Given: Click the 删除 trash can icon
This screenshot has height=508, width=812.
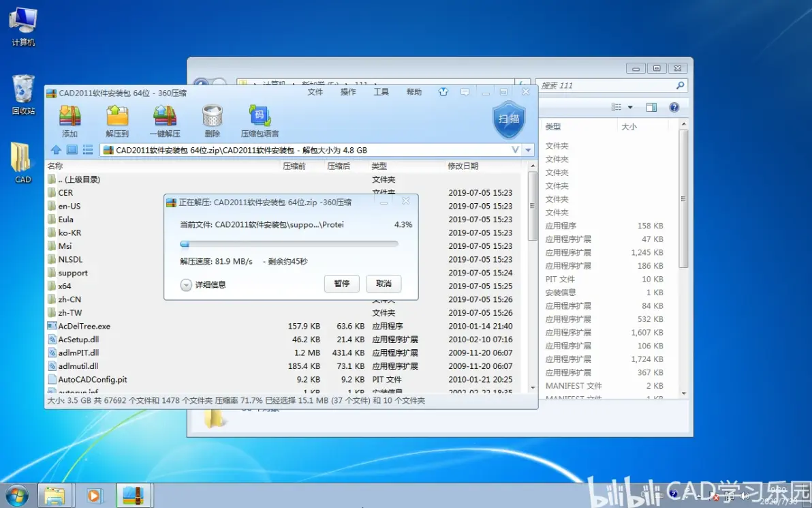Looking at the screenshot, I should click(213, 116).
